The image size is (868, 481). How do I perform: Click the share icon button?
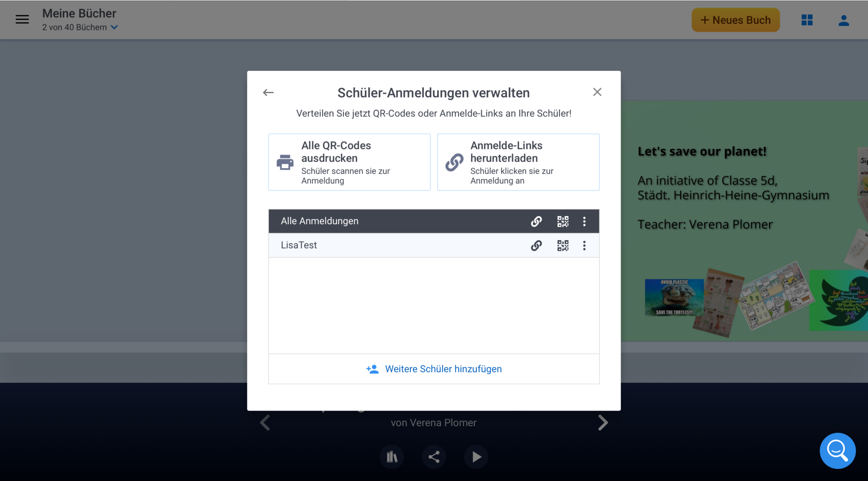(434, 457)
